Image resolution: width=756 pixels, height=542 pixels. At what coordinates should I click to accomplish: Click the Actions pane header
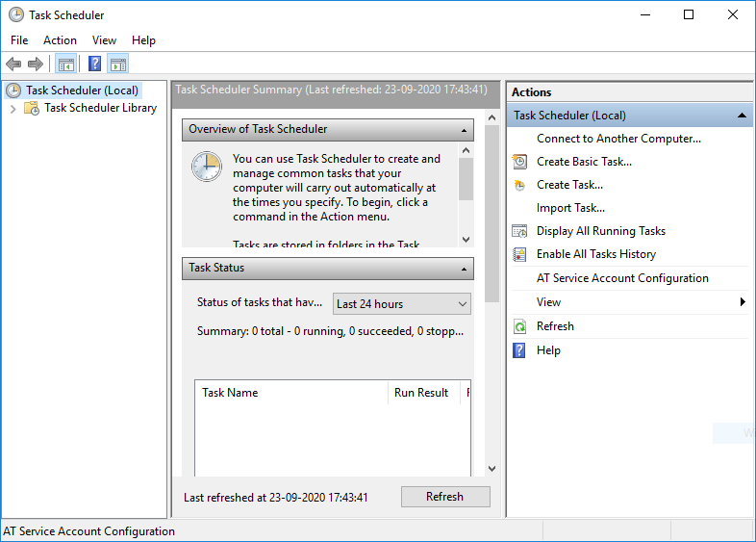[x=629, y=92]
